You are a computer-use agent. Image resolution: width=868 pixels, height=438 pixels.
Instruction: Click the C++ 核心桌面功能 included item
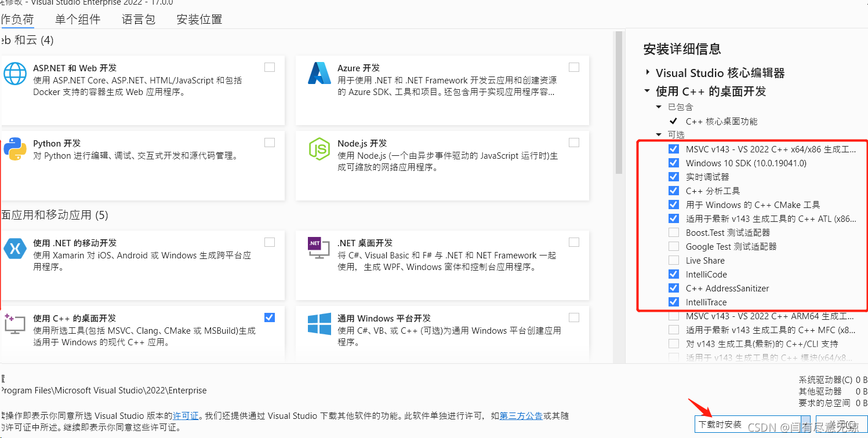pos(721,121)
